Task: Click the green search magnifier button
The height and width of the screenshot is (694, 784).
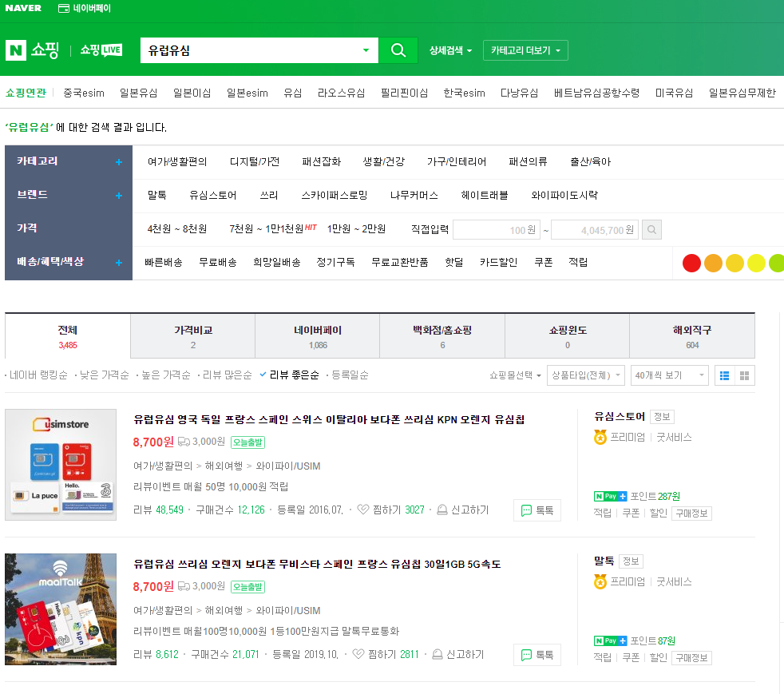Action: tap(398, 50)
